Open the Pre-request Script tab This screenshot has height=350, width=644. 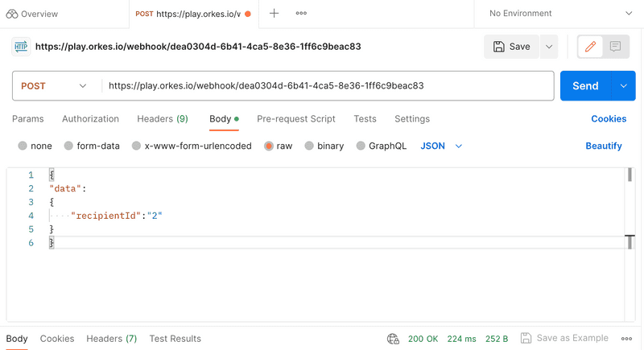tap(295, 119)
